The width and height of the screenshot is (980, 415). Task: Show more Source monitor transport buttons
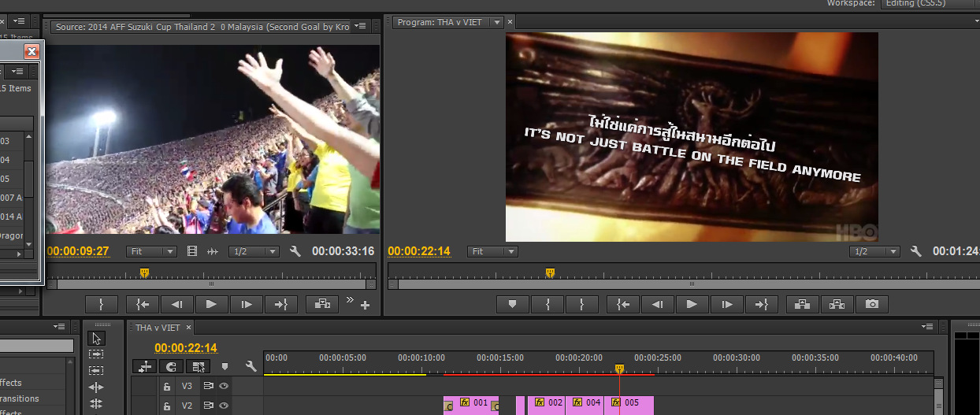click(x=351, y=300)
